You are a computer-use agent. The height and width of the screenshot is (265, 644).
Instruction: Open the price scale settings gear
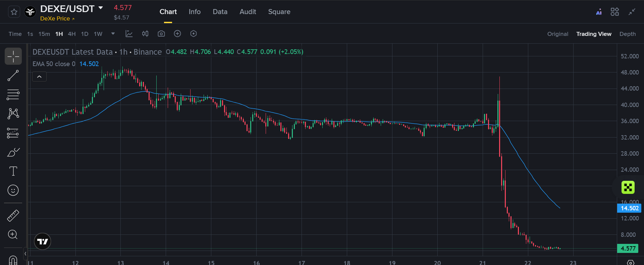(631, 263)
